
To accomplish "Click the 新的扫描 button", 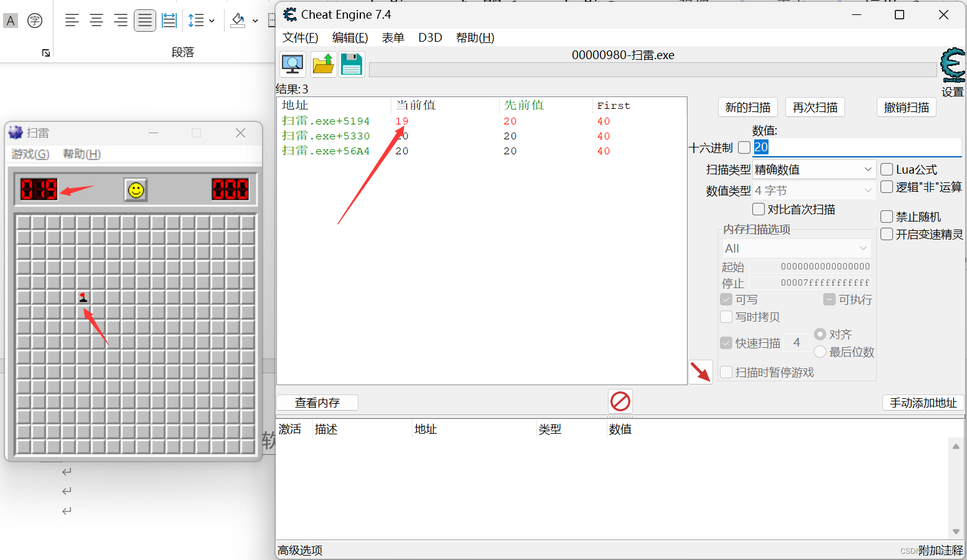I will coord(748,107).
